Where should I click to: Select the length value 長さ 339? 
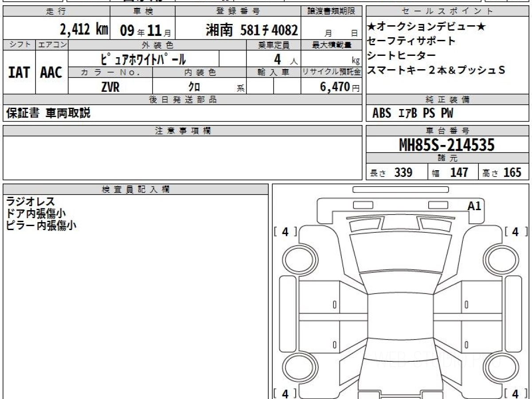tap(391, 172)
